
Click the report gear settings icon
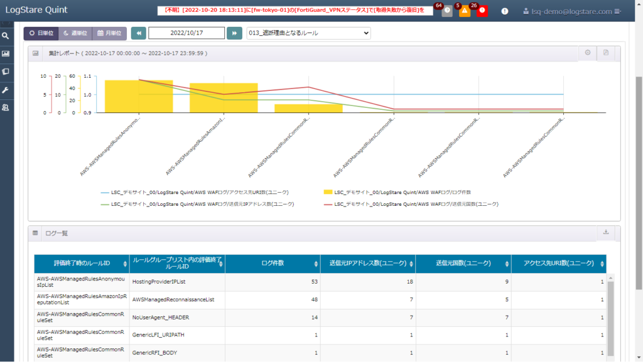(x=588, y=53)
